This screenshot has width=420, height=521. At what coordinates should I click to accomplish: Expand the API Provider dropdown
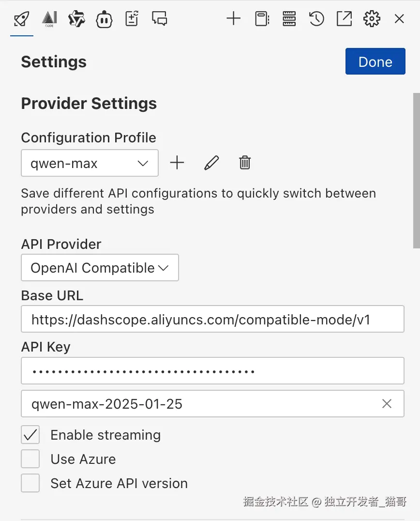click(x=100, y=268)
